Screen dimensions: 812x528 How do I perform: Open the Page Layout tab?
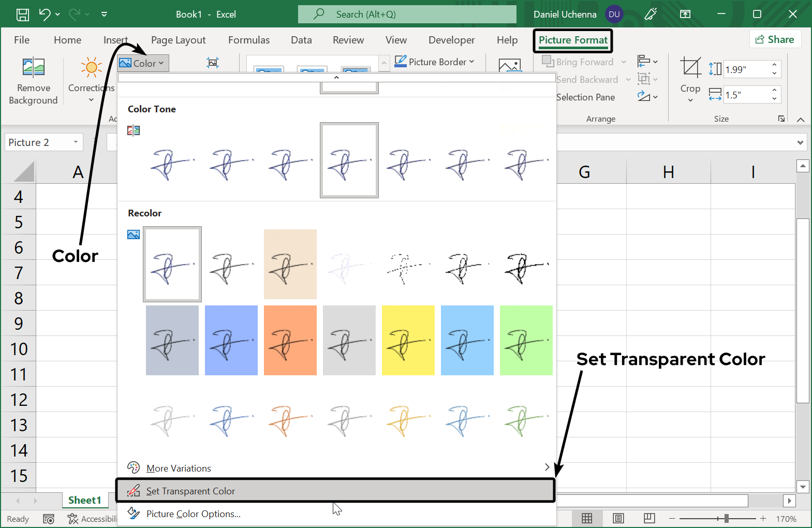[x=178, y=40]
